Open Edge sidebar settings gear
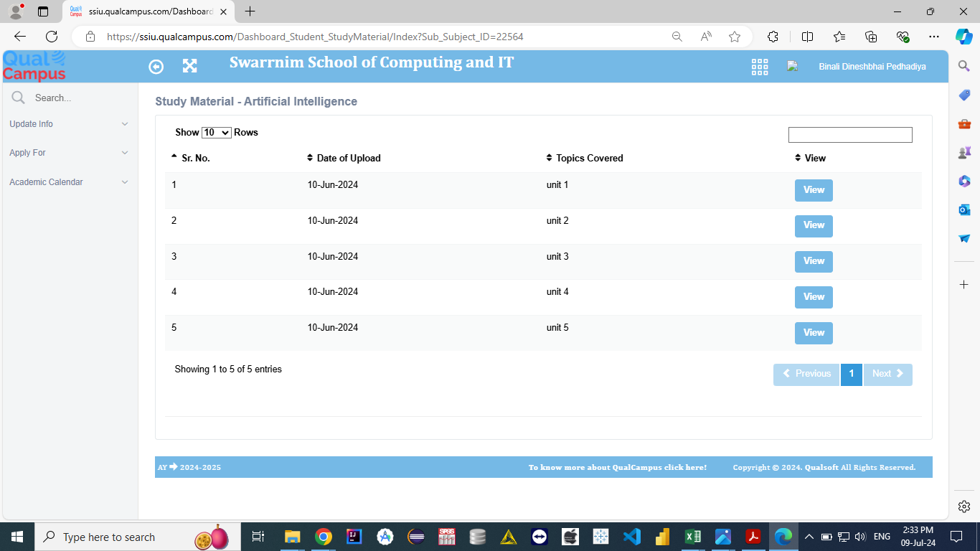Viewport: 980px width, 551px height. (964, 507)
